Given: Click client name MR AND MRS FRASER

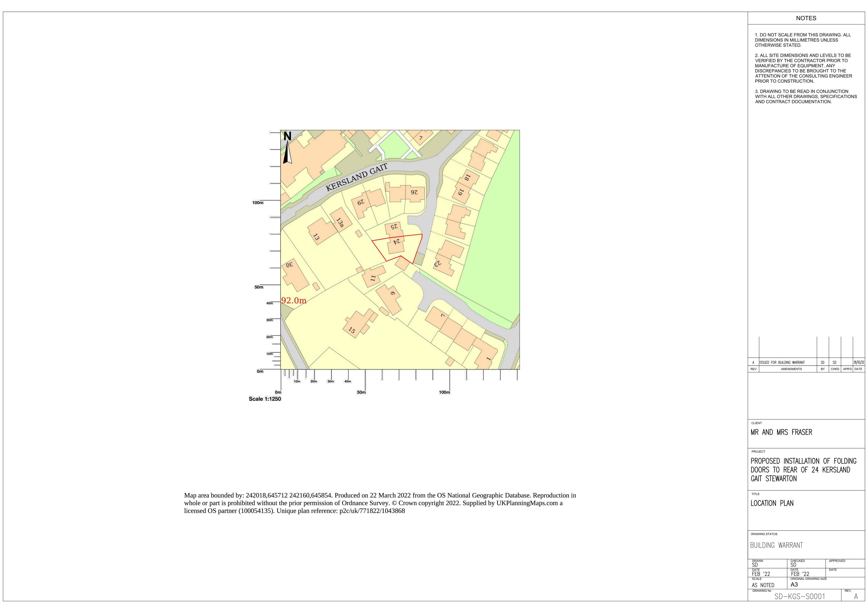Looking at the screenshot, I should point(781,432).
